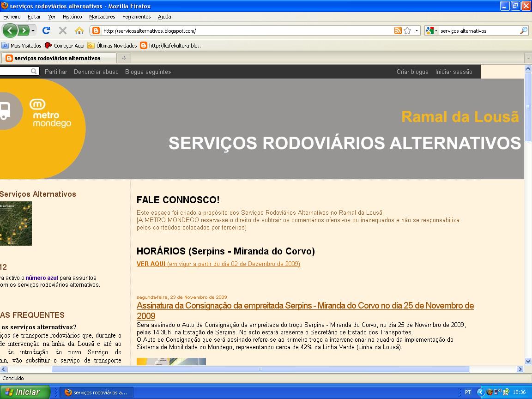This screenshot has height=399, width=532.
Task: Open the Ajuda menu
Action: [x=164, y=17]
